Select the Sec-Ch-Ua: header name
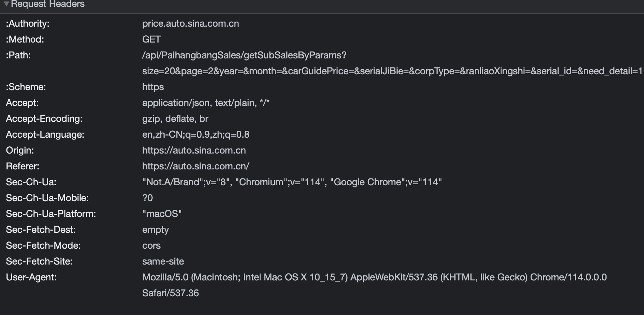Image resolution: width=644 pixels, height=315 pixels. coord(31,182)
